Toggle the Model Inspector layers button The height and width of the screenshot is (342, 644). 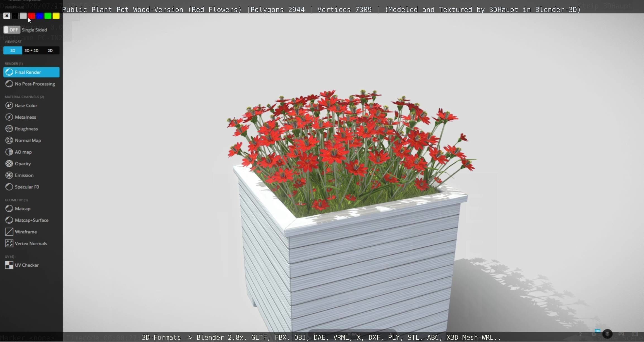click(x=607, y=334)
